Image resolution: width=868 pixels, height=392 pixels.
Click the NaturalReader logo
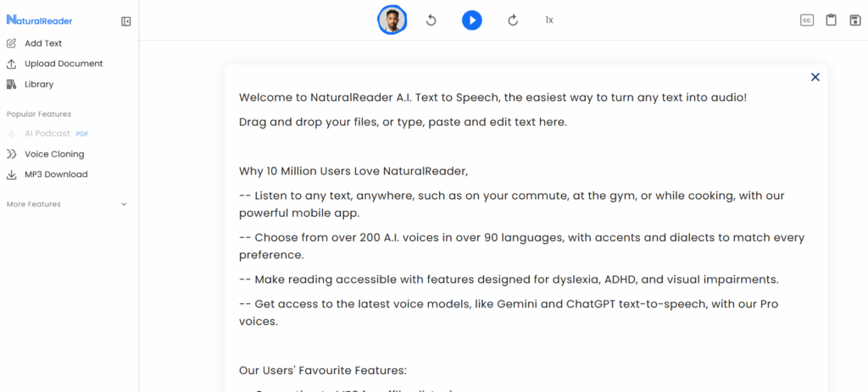tap(39, 20)
